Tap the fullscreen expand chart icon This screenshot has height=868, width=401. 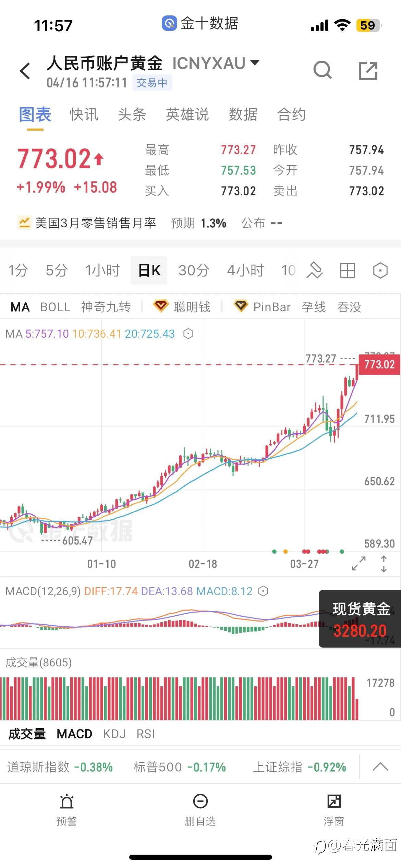pyautogui.click(x=359, y=564)
